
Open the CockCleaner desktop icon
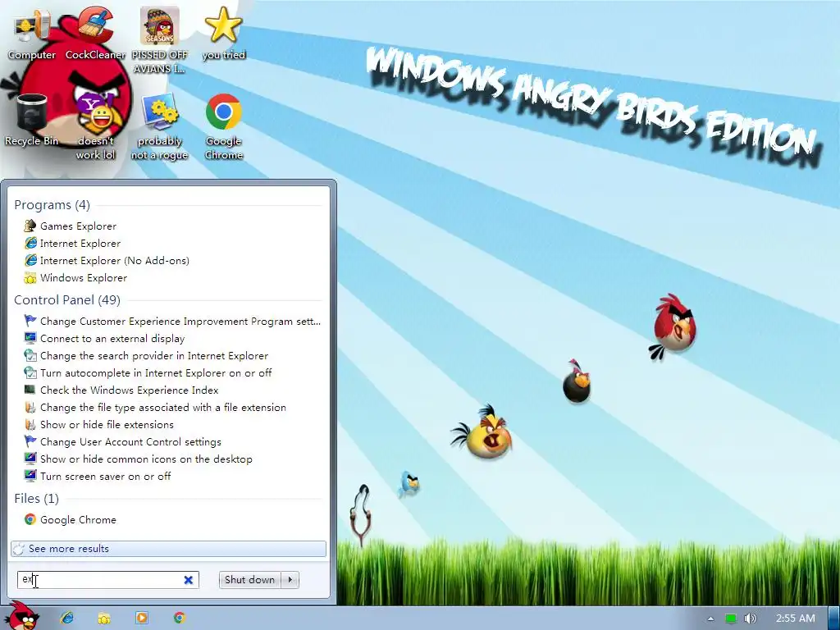coord(95,34)
